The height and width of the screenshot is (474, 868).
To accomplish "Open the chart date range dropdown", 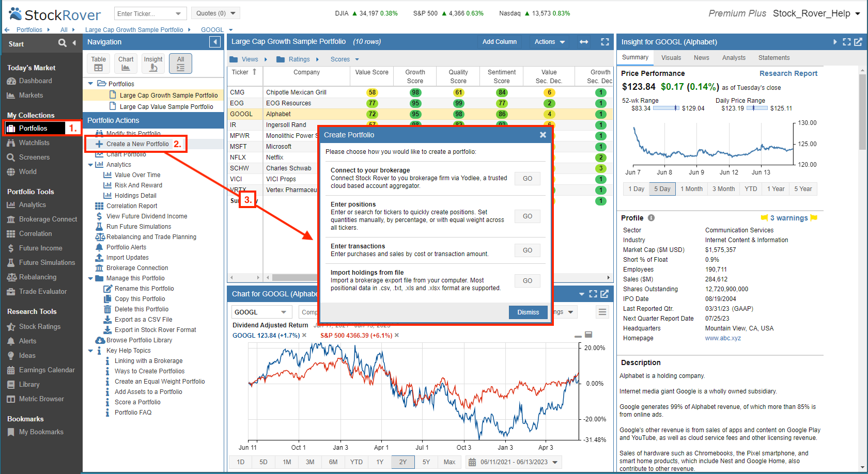I will pyautogui.click(x=555, y=462).
